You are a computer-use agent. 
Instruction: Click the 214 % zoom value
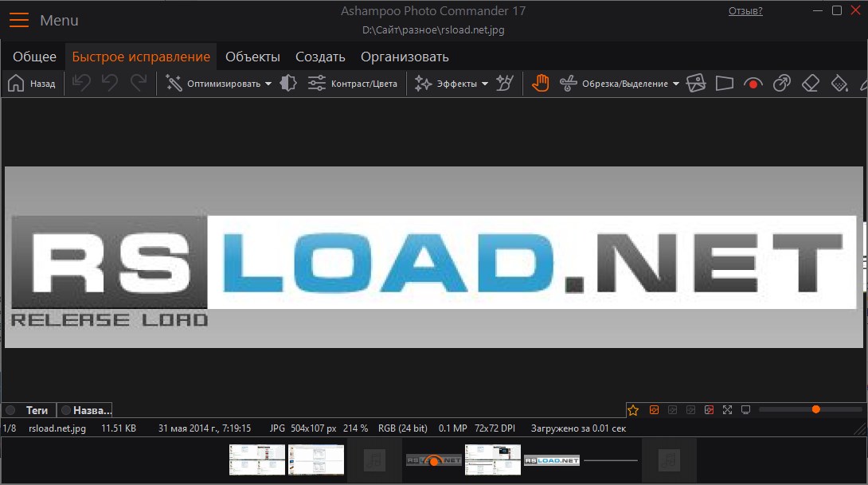point(355,428)
